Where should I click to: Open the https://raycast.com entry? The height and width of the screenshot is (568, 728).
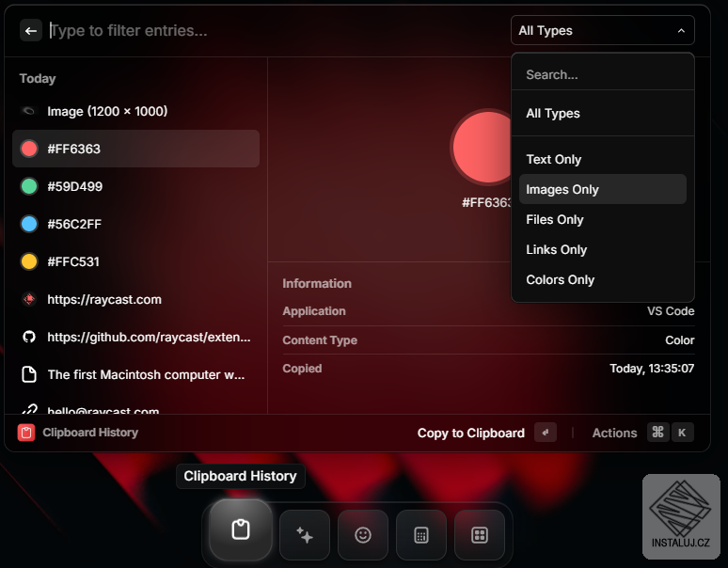(x=135, y=299)
